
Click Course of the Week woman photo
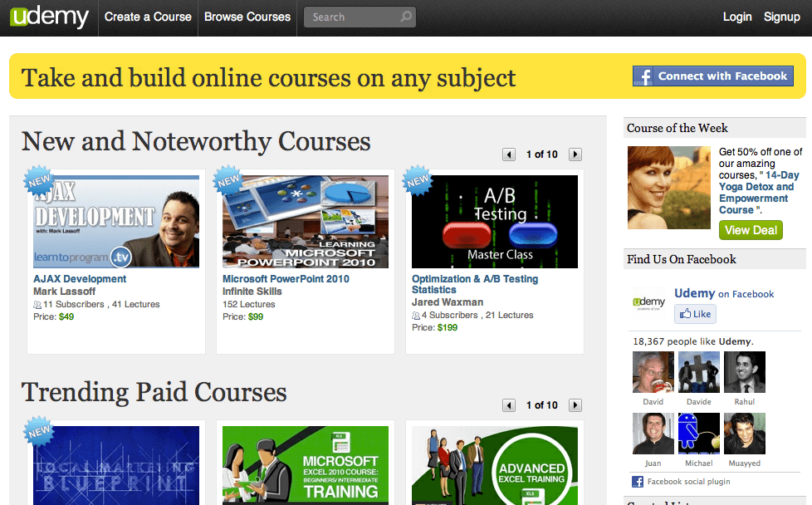pos(669,188)
